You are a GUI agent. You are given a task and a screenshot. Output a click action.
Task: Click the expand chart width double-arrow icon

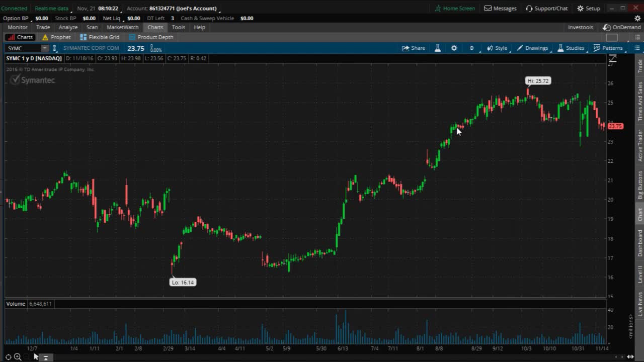click(x=630, y=357)
